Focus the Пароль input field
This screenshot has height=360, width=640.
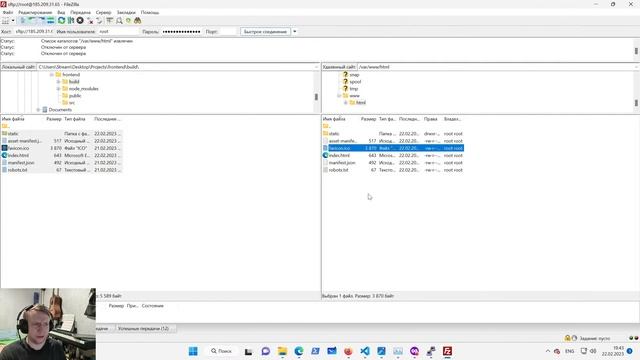pyautogui.click(x=182, y=31)
